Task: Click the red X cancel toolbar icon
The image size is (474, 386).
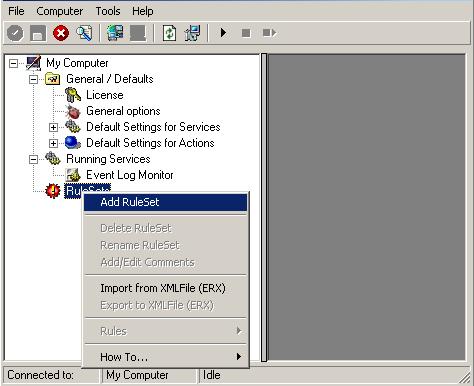Action: tap(61, 33)
